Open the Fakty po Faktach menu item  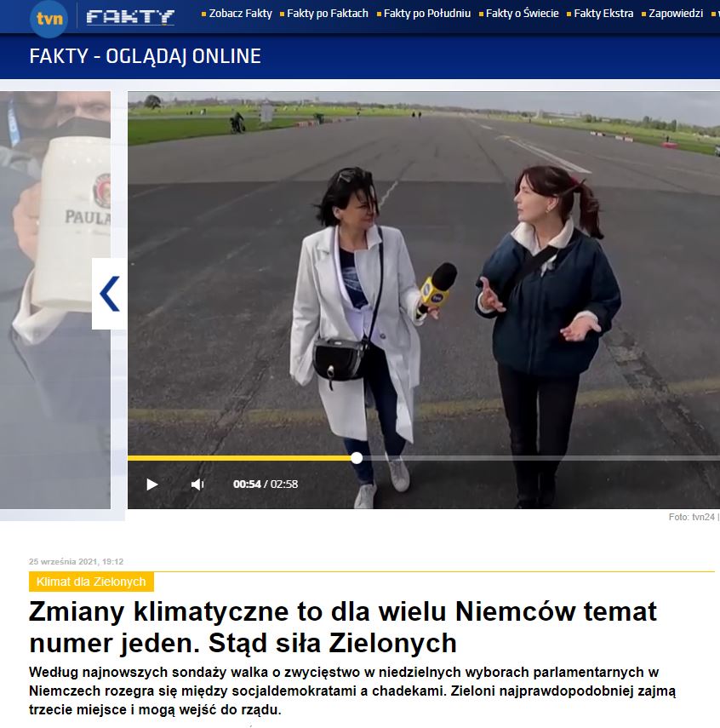(x=327, y=14)
